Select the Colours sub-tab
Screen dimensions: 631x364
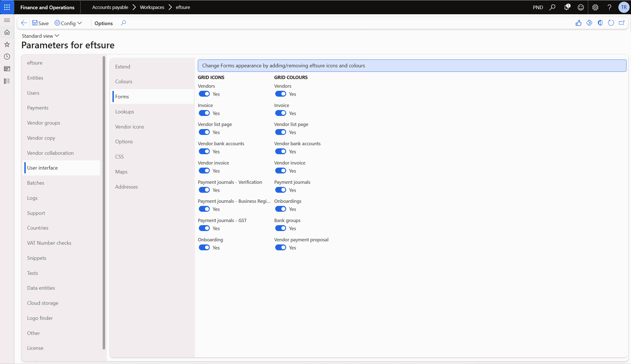click(152, 82)
